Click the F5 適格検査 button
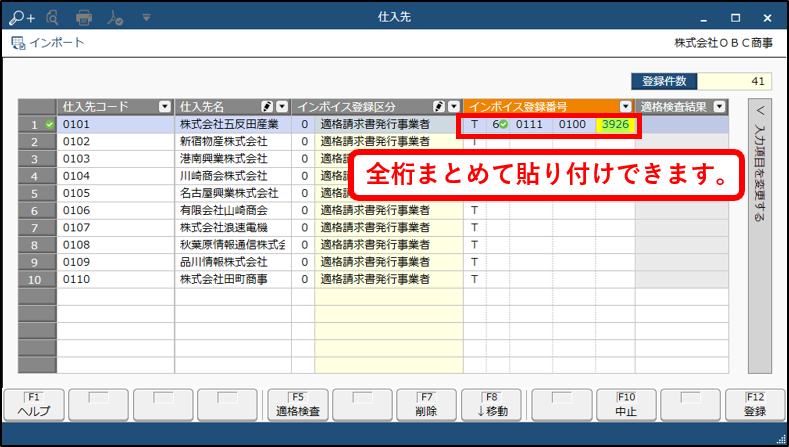Image resolution: width=789 pixels, height=447 pixels. (x=298, y=405)
